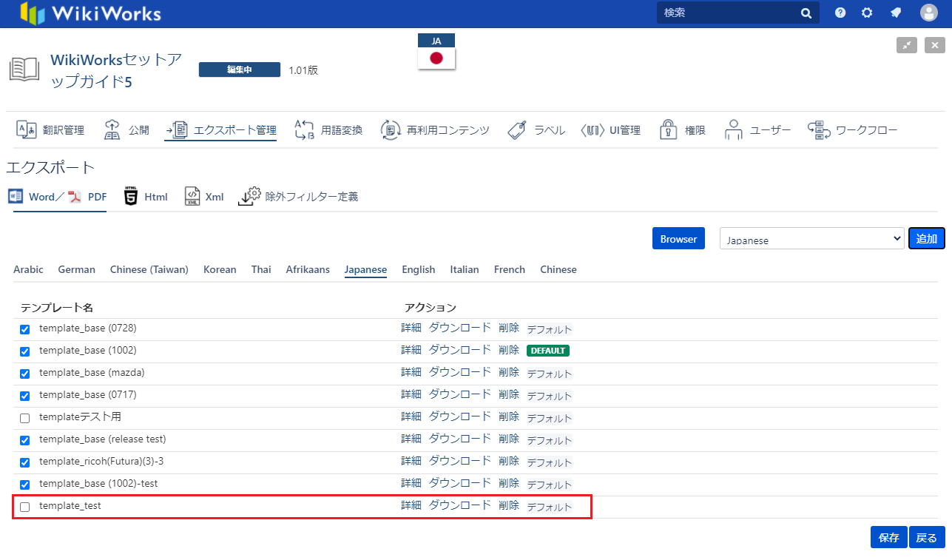Check the template_test checkbox

[x=24, y=507]
